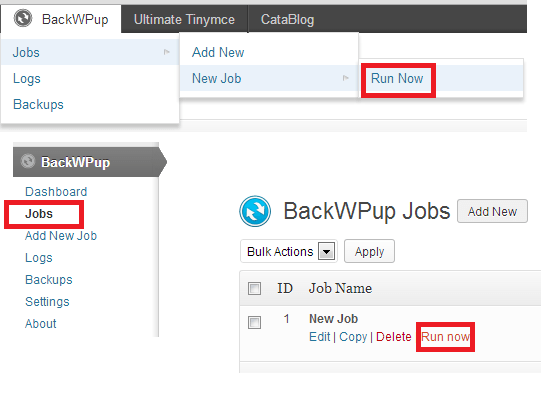541x394 pixels.
Task: Open Dashboard in the BackWPup sidebar
Action: [x=56, y=191]
